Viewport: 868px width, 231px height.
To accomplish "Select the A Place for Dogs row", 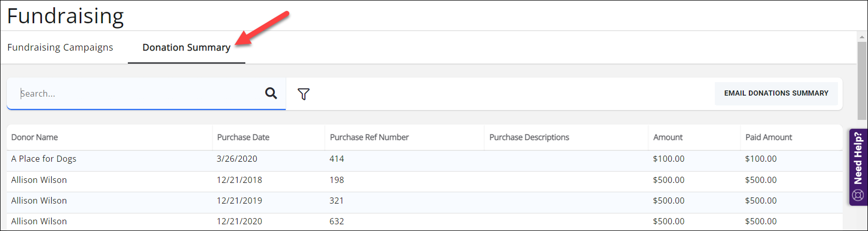I will click(44, 159).
